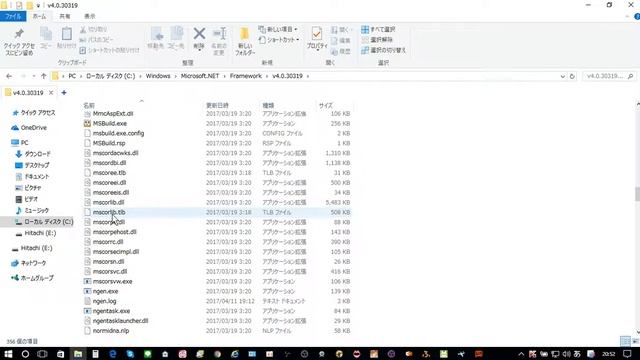The width and height of the screenshot is (640, 360).
Task: Select Music (ミュージック) in sidebar
Action: pyautogui.click(x=32, y=211)
